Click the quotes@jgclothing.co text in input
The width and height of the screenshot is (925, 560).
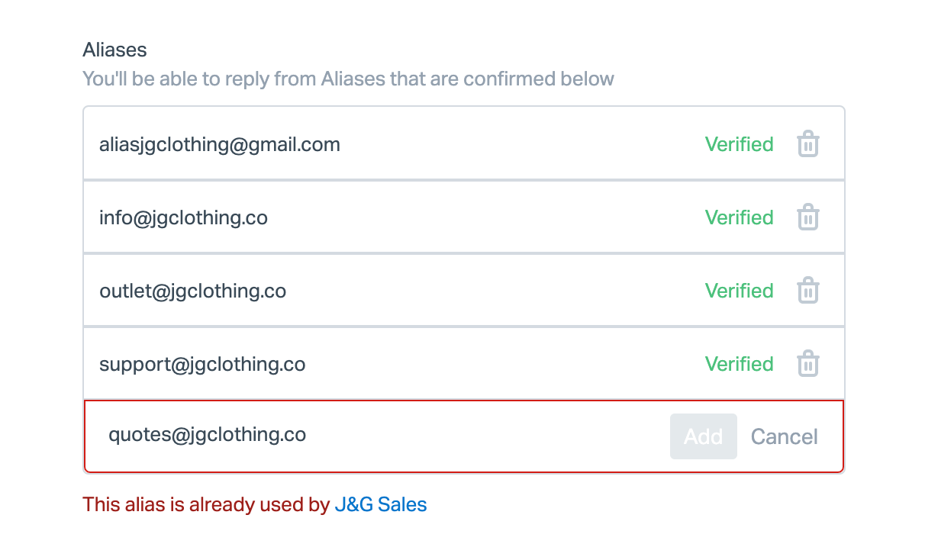(x=207, y=435)
